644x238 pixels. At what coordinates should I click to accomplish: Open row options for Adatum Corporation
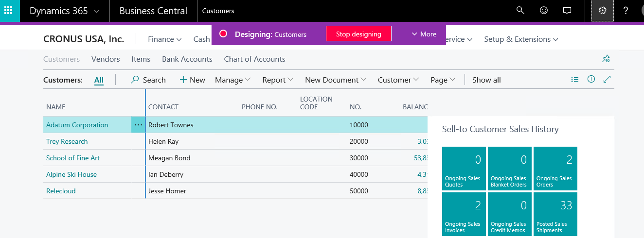tap(138, 125)
